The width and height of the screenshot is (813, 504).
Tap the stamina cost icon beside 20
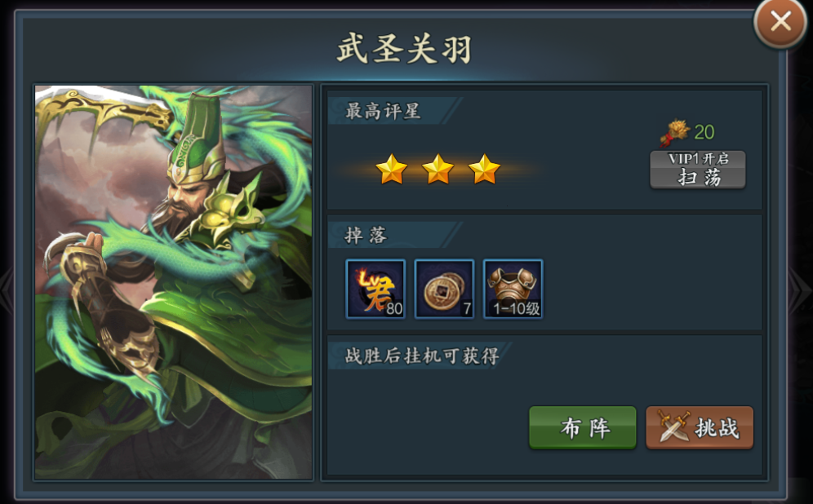tap(675, 133)
